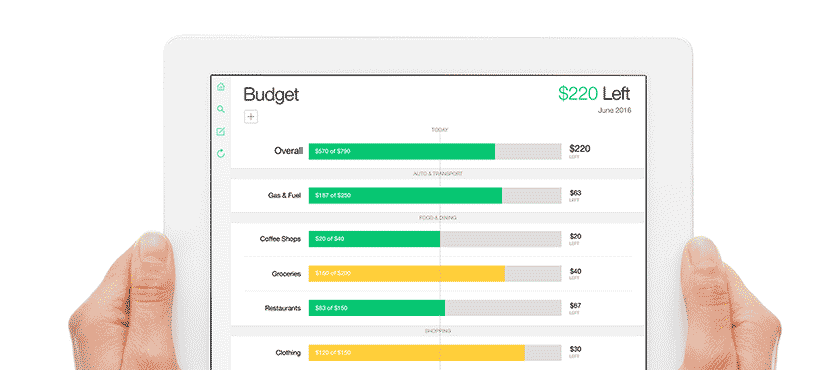Click the '$30' left amount for Clothing
820x370 pixels.
click(575, 350)
